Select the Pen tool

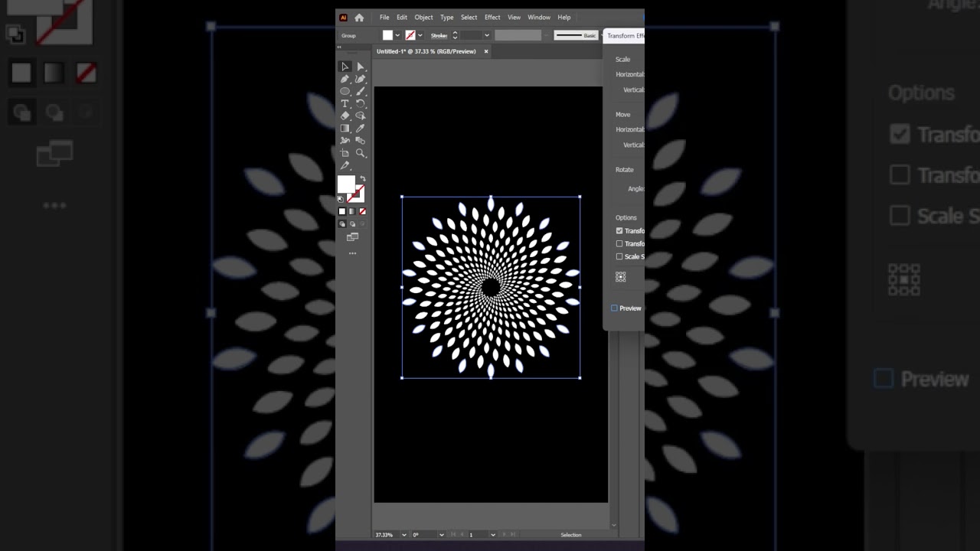(x=345, y=79)
